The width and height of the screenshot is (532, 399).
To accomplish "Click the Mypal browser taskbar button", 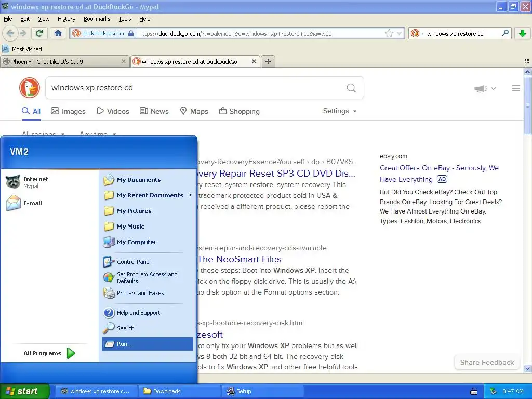I will click(x=96, y=391).
